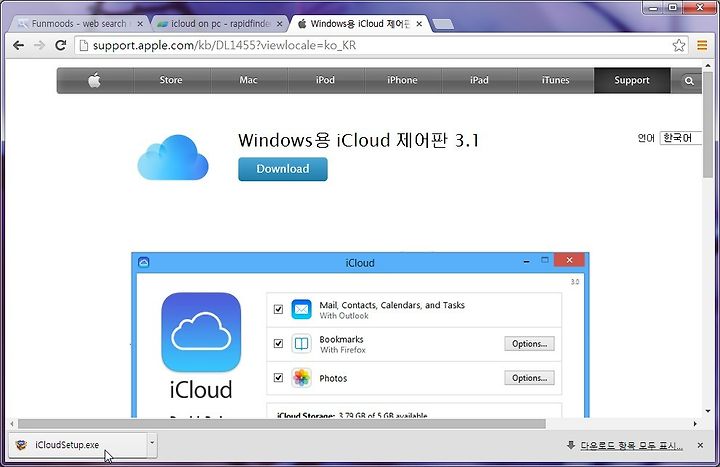Click the vertical scrollbar down arrow
Screen dimensions: 720x467
click(x=708, y=411)
